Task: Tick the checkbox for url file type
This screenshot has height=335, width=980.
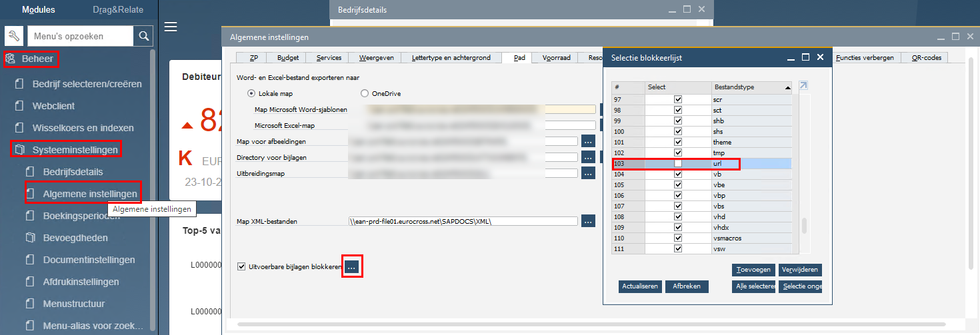Action: 678,163
